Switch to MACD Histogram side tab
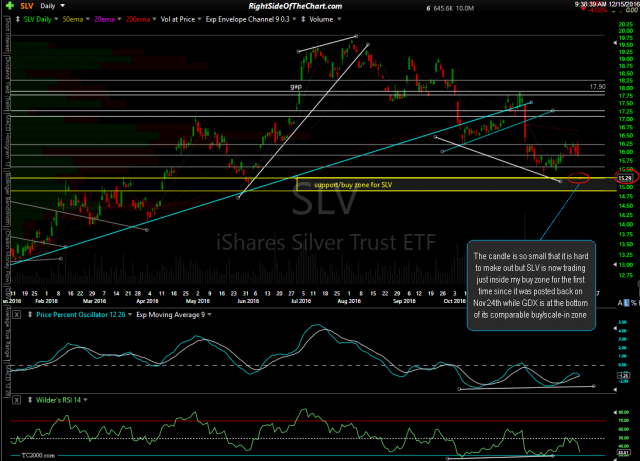Viewport: 640px width, 461px height. 7,141
